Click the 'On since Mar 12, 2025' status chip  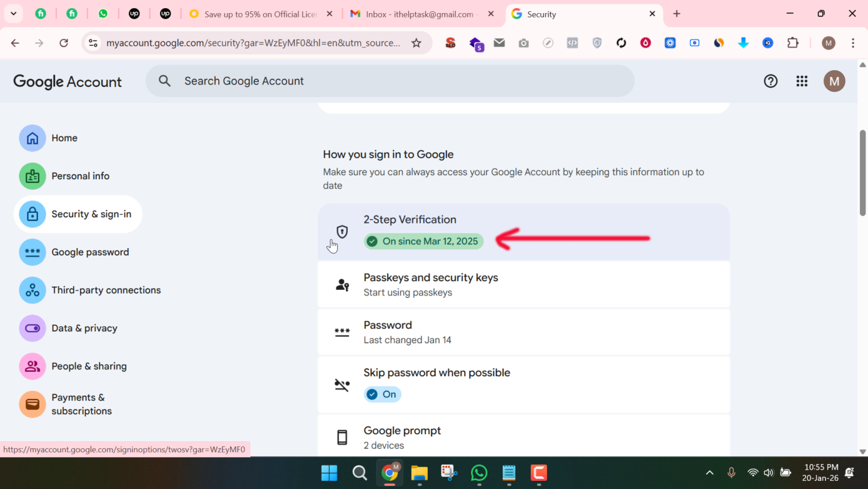[x=423, y=241]
